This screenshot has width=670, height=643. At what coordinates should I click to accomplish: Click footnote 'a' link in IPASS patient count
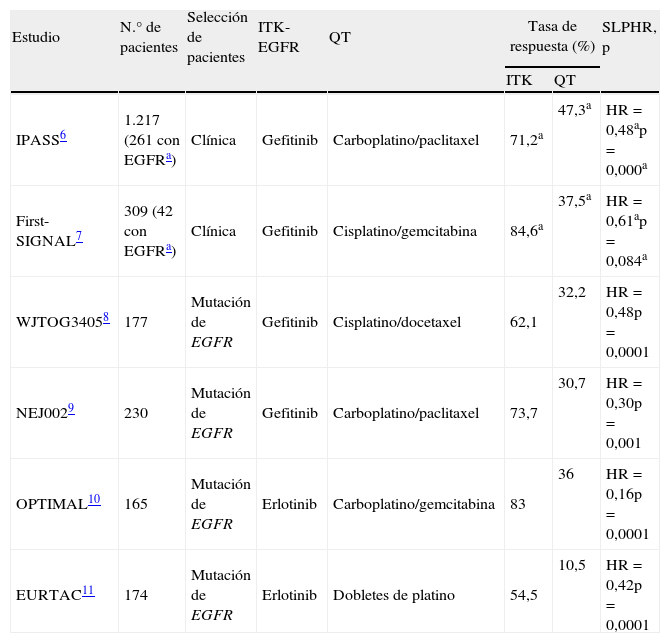pyautogui.click(x=169, y=158)
